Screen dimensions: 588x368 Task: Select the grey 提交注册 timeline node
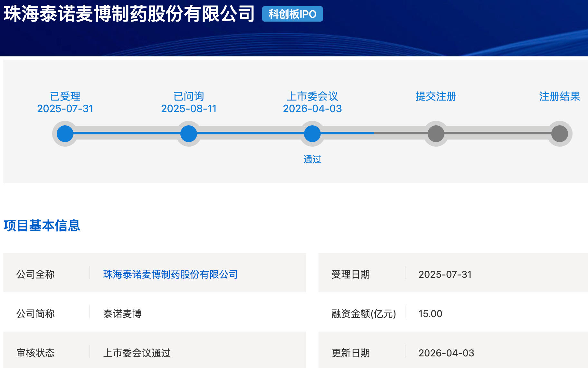click(436, 134)
